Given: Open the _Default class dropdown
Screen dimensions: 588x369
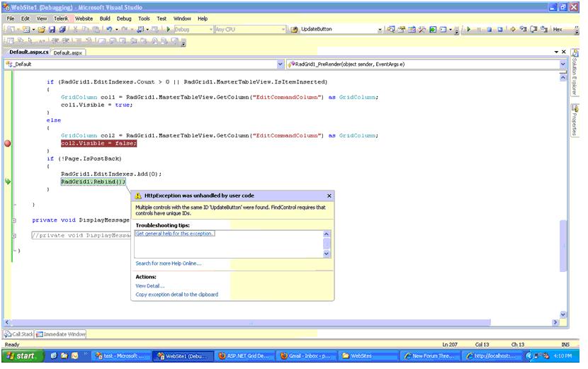Looking at the screenshot, I should (280, 64).
